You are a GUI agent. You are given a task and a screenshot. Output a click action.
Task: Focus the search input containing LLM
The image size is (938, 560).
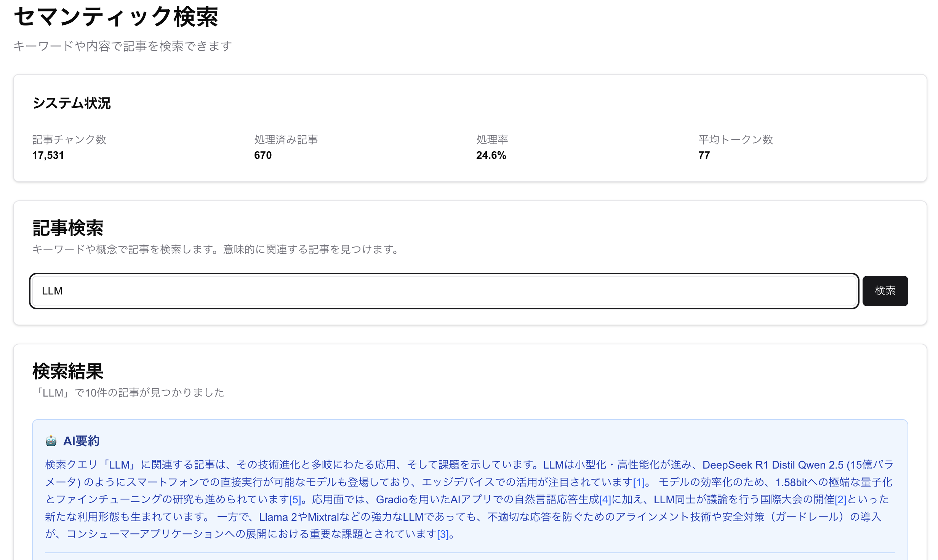[x=444, y=291]
